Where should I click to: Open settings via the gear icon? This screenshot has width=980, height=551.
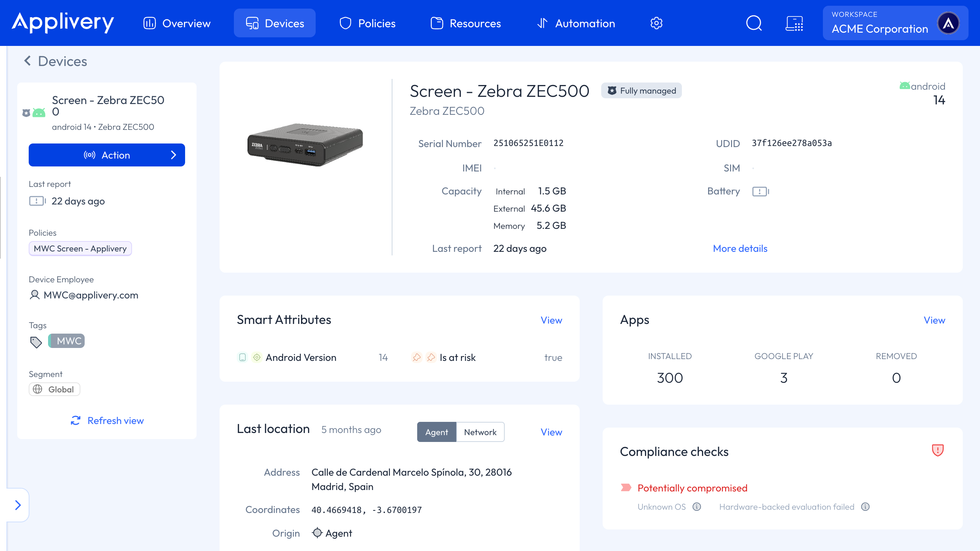pyautogui.click(x=656, y=23)
